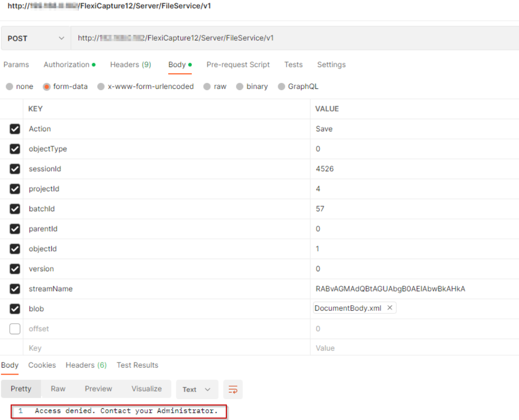Viewport: 519px width, 420px height.
Task: Disable the batchId parameter checkbox
Action: coord(15,209)
